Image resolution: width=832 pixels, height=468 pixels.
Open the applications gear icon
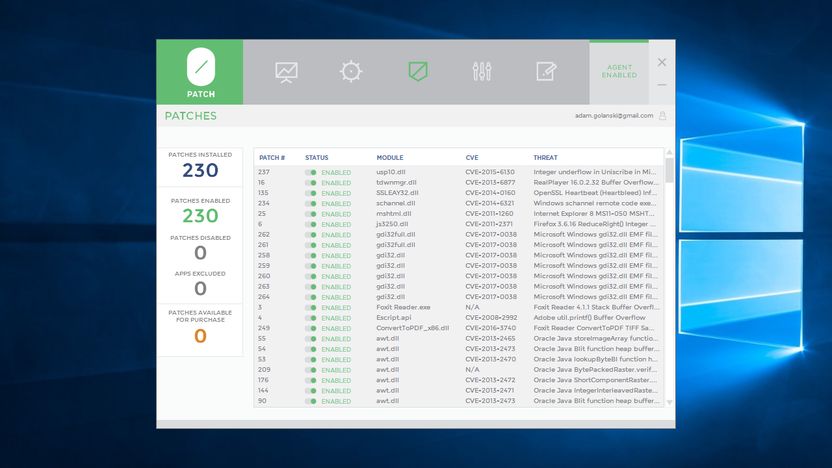tap(351, 71)
